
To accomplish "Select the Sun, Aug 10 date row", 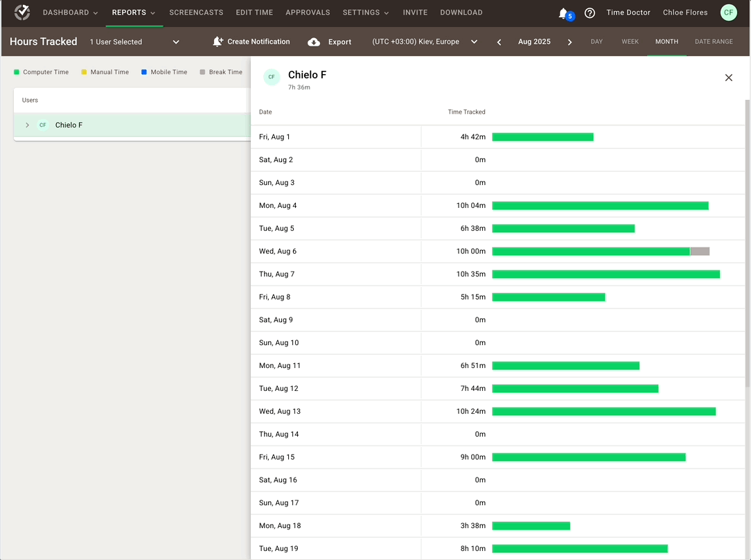I will pyautogui.click(x=497, y=343).
